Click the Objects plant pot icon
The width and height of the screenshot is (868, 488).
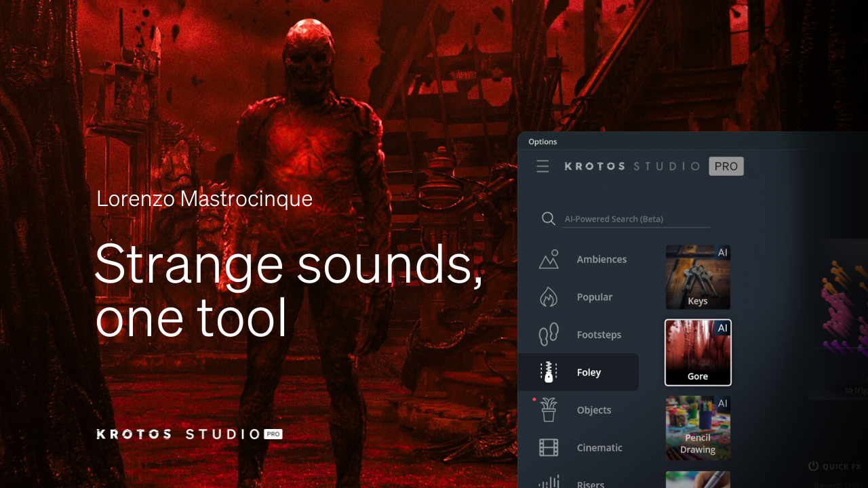[x=549, y=410]
